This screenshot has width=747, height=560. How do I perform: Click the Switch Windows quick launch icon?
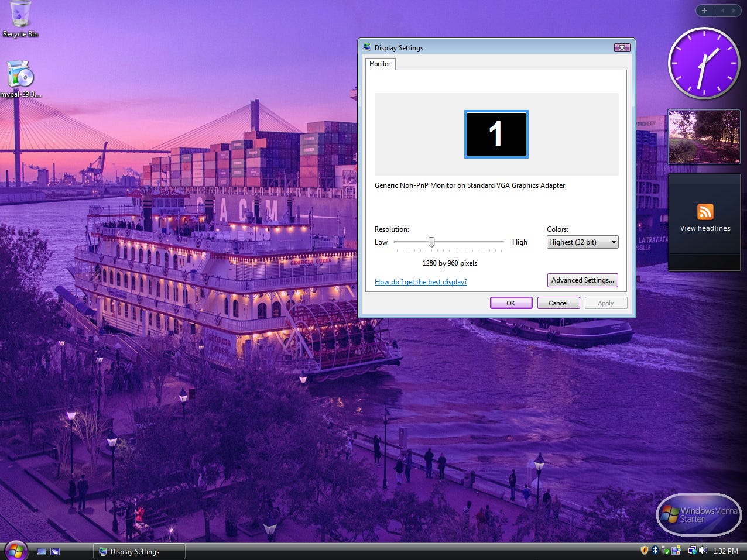54,551
